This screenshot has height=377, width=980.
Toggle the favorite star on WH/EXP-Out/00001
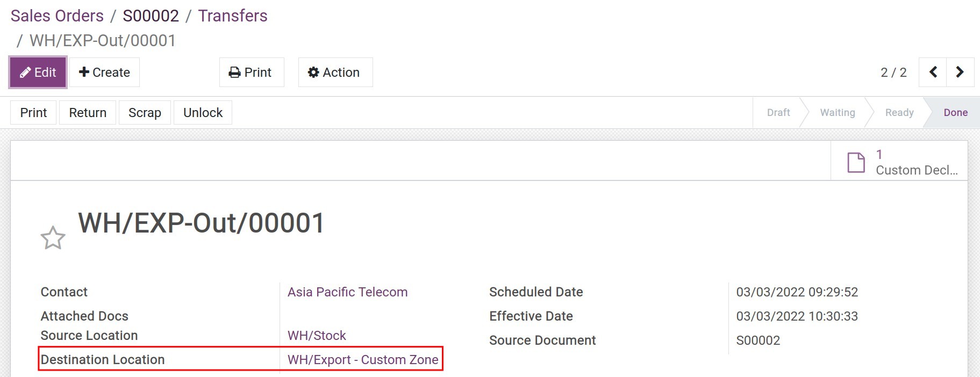[52, 237]
